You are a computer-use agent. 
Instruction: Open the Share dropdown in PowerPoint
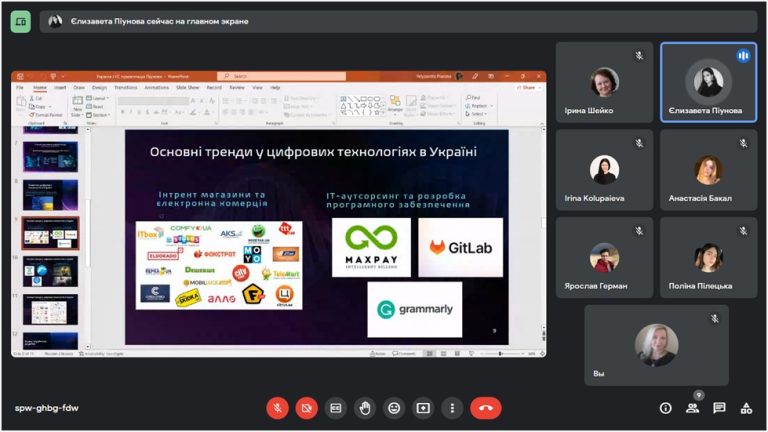pos(529,87)
